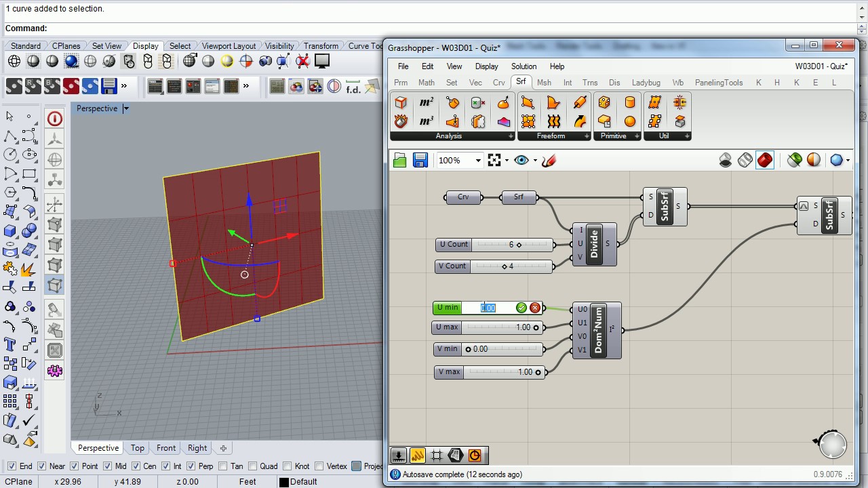Screen dimensions: 868x488
Task: Toggle the Near osnap checkbox
Action: pos(41,466)
